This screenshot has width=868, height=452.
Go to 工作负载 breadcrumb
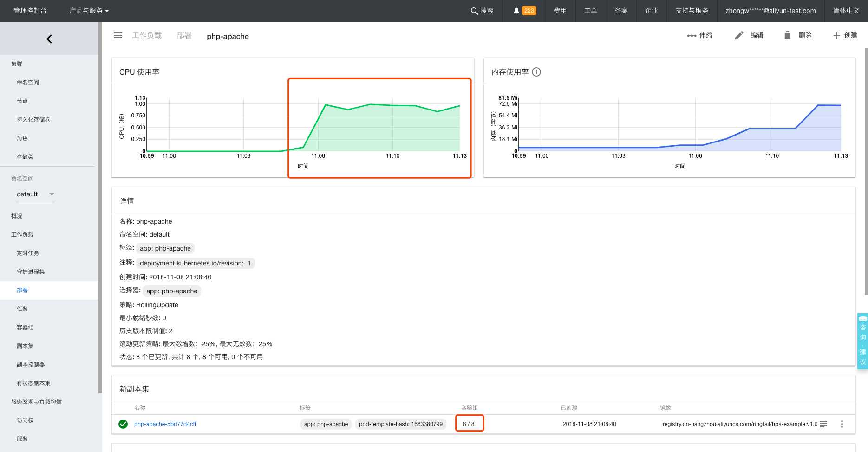(147, 35)
